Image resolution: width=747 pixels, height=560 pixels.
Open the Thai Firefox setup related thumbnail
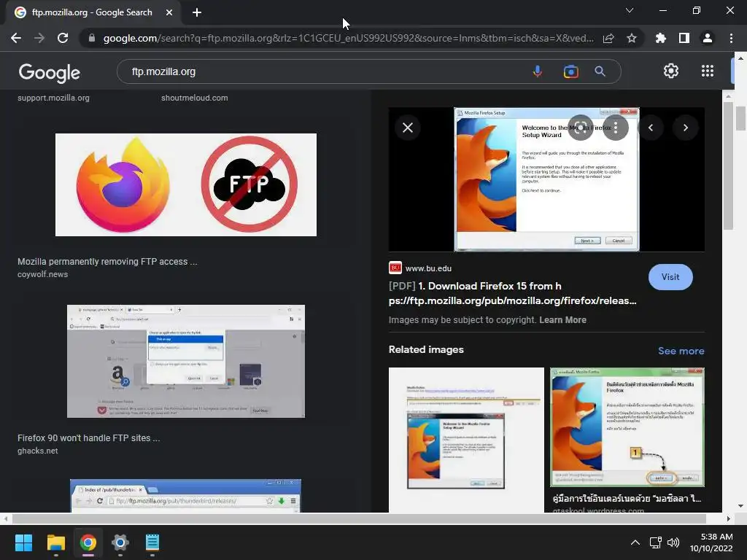tap(627, 427)
